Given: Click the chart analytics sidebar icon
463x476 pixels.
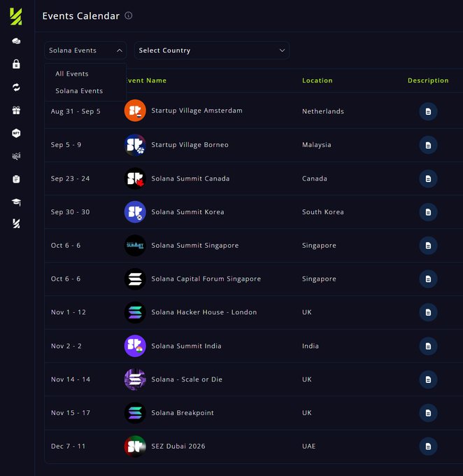Looking at the screenshot, I should (16, 156).
